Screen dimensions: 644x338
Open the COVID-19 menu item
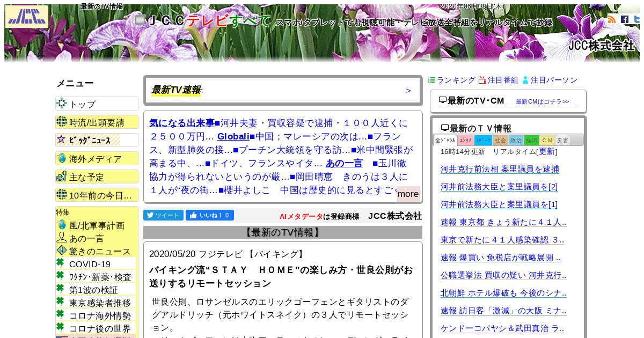pyautogui.click(x=97, y=263)
